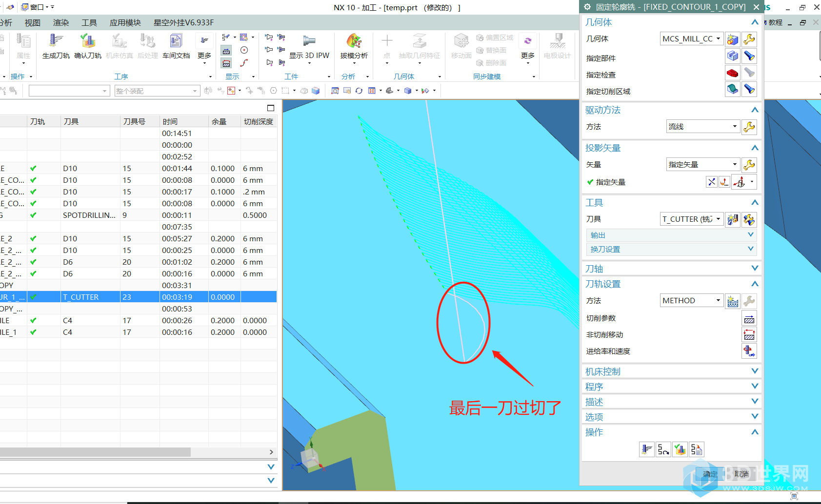Open the 非切削移动 settings icon
The height and width of the screenshot is (504, 821).
(749, 335)
